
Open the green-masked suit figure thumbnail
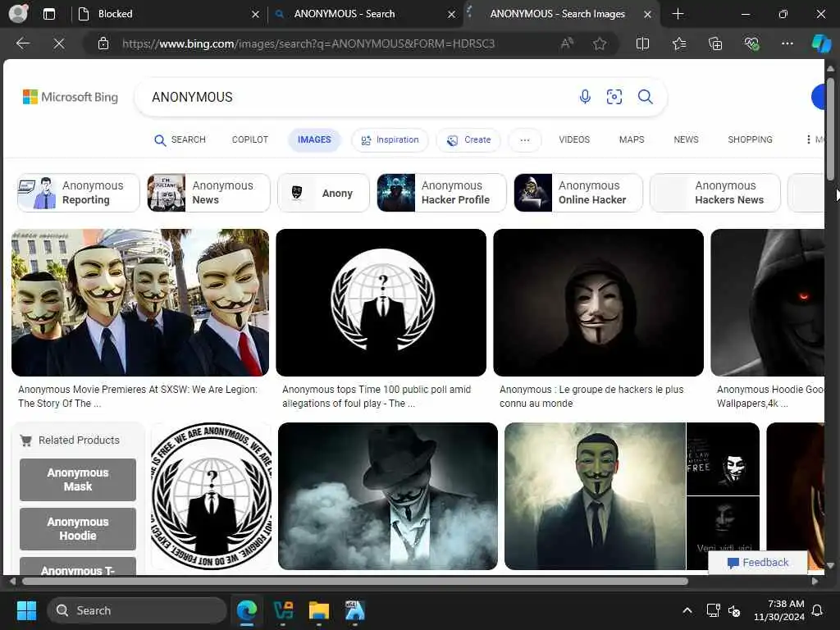[595, 496]
